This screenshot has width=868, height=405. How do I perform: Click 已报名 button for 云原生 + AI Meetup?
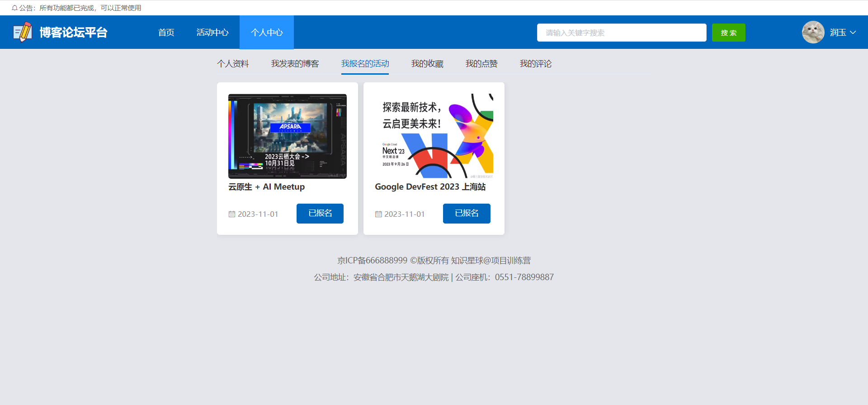click(x=320, y=213)
